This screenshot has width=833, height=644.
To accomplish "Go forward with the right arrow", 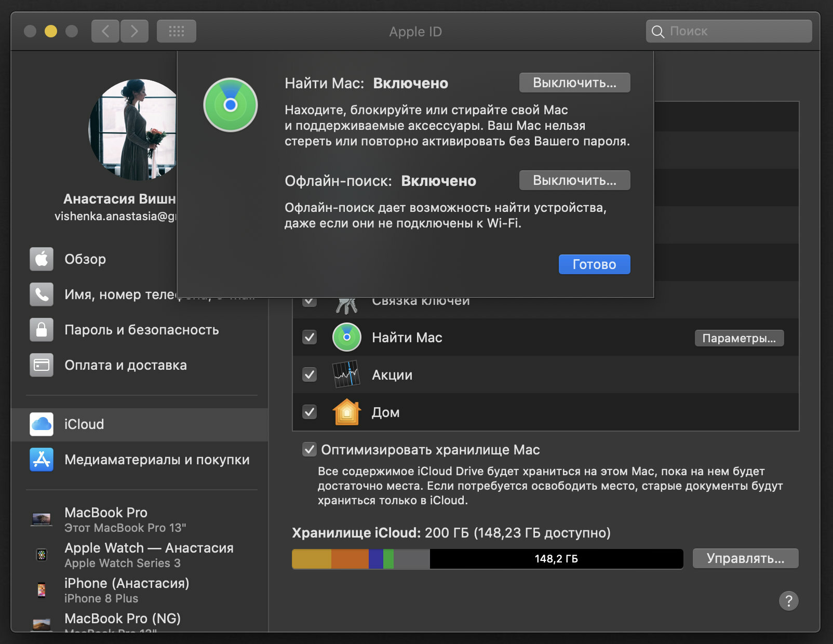I will 135,31.
